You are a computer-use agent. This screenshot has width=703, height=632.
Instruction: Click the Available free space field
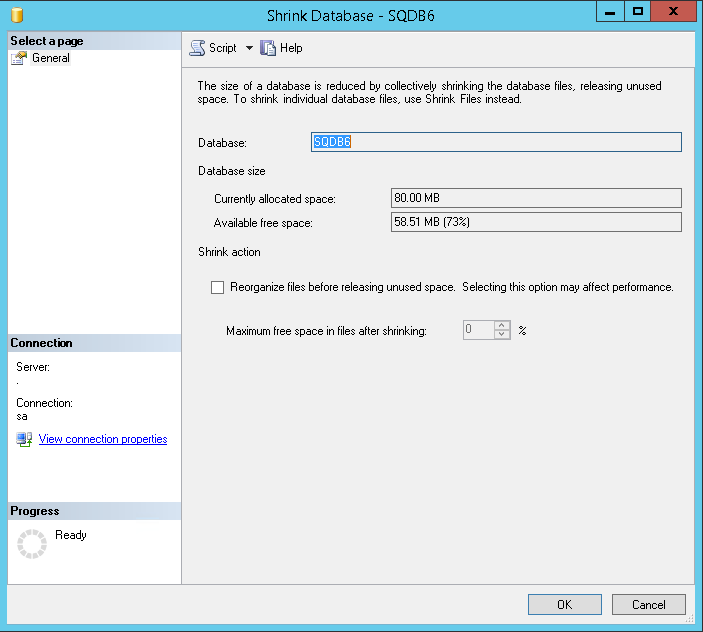(x=535, y=222)
